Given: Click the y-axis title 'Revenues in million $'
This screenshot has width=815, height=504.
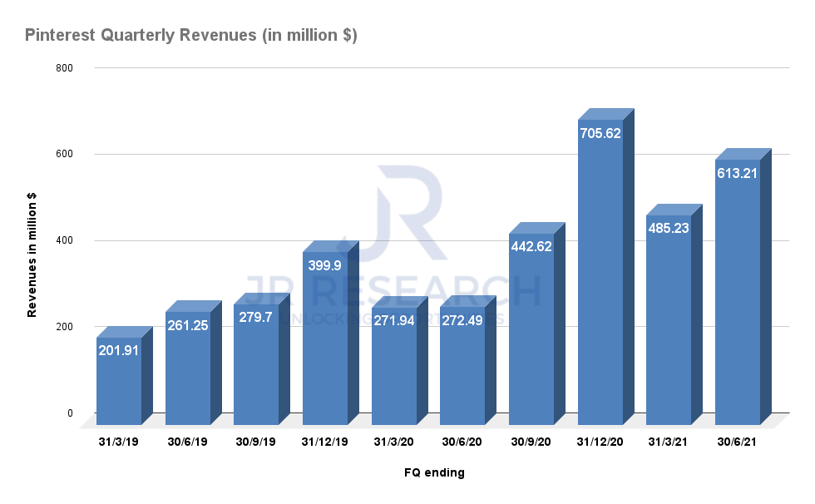Looking at the screenshot, I should (32, 250).
